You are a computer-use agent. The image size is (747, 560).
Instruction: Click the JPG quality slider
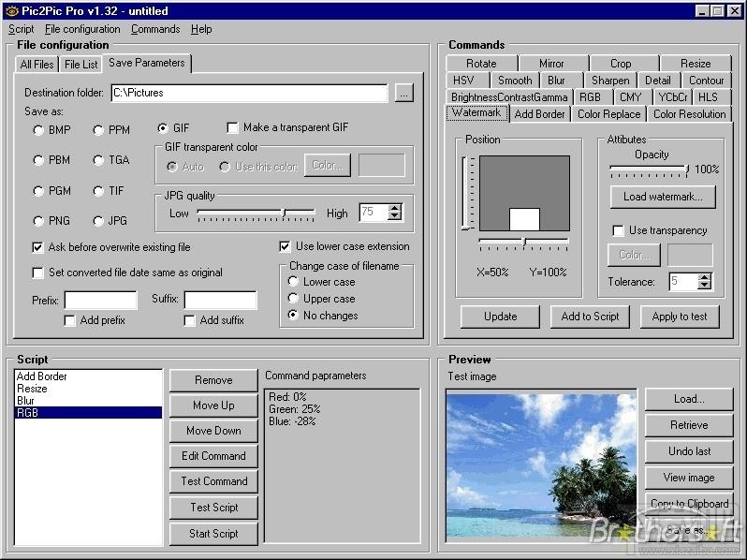point(256,213)
